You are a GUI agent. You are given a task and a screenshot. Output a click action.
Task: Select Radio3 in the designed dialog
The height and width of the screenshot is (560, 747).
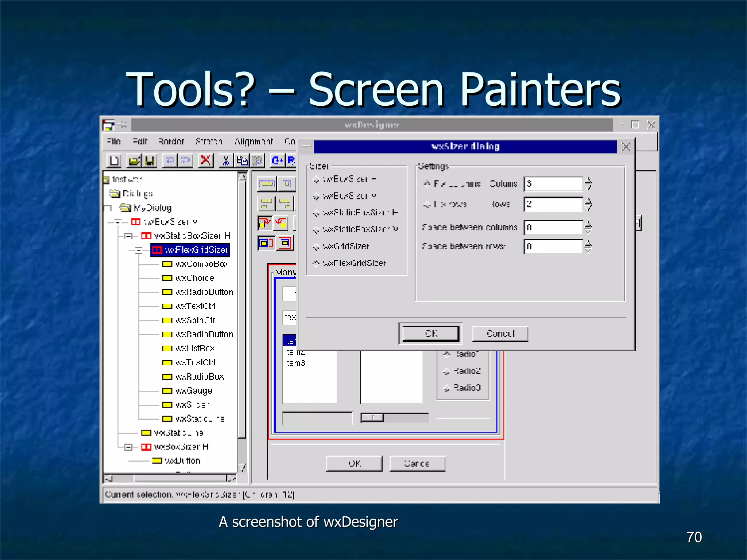pos(446,388)
